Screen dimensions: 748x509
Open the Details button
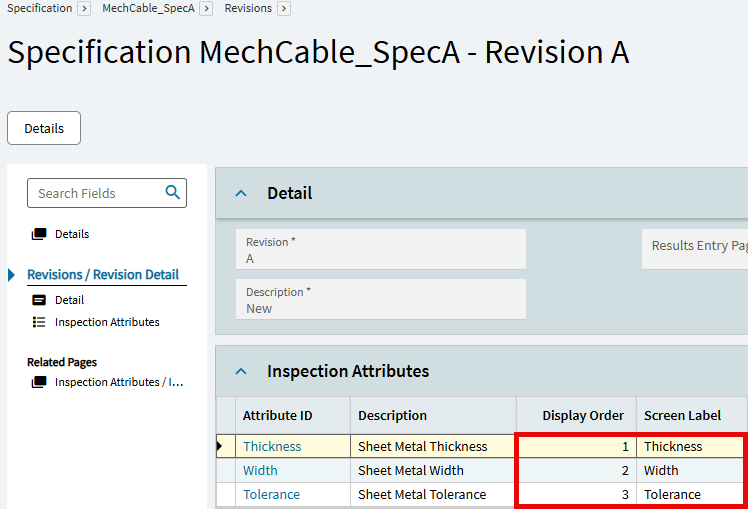point(44,128)
